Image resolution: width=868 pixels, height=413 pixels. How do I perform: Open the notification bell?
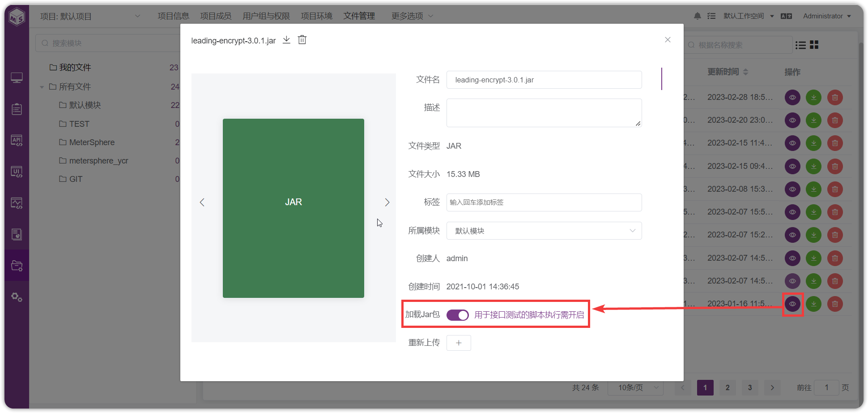coord(698,16)
